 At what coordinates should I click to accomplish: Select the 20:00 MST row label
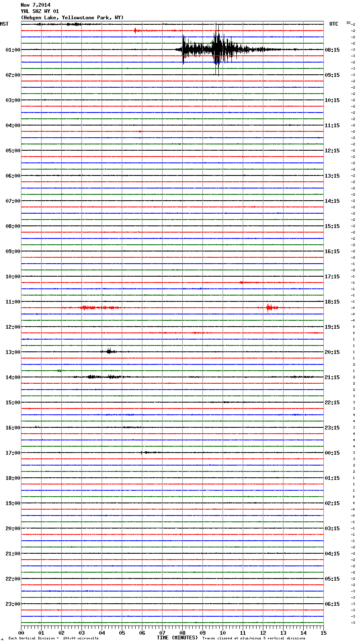tap(13, 529)
